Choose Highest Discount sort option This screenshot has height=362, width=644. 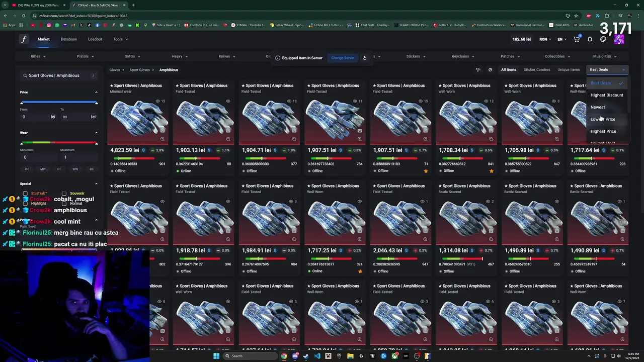pyautogui.click(x=607, y=95)
